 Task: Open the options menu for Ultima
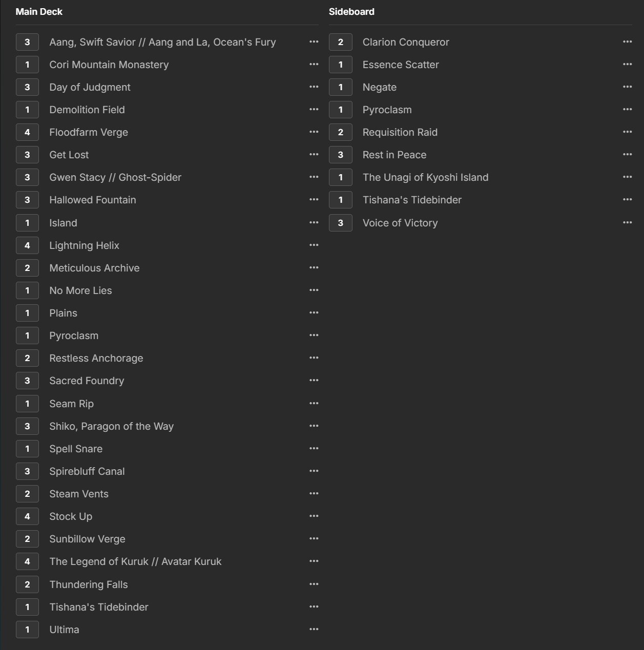[314, 630]
